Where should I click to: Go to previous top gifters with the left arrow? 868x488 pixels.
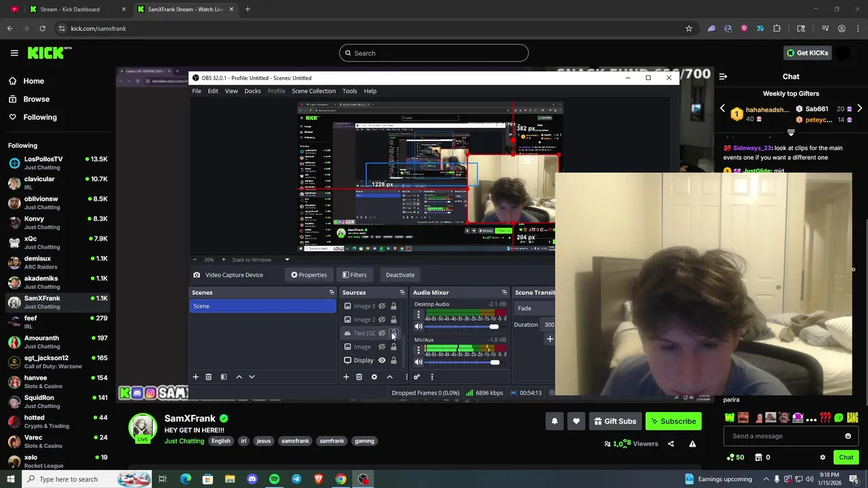tap(722, 109)
